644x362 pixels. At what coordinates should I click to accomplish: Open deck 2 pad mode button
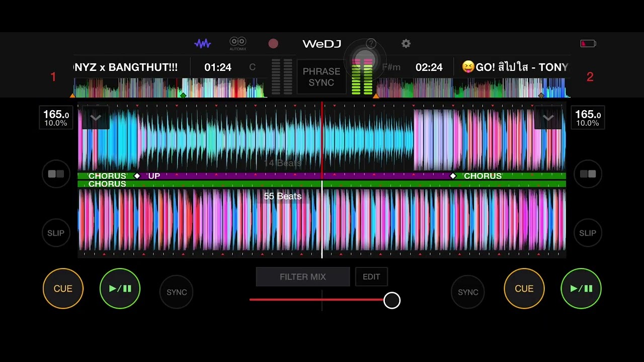point(588,174)
